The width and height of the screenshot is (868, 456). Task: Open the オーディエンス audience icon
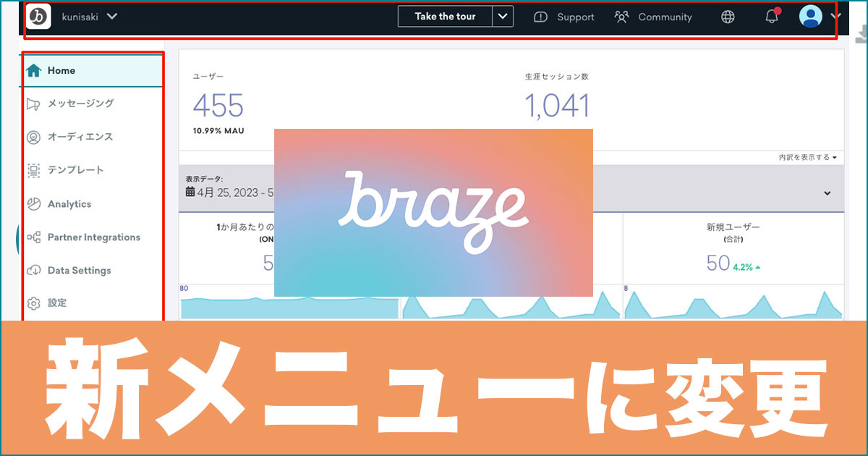[x=33, y=137]
